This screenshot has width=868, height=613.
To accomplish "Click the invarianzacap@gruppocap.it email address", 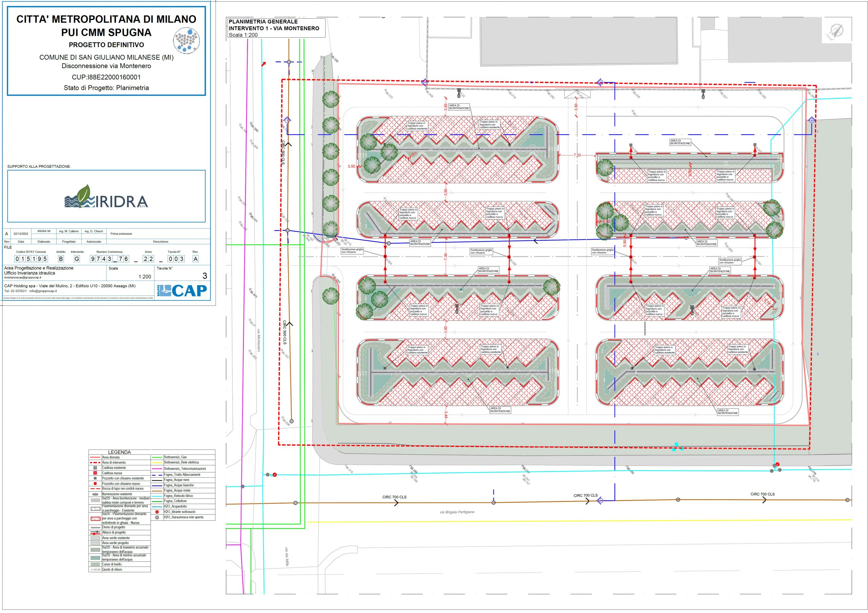I will tap(23, 277).
